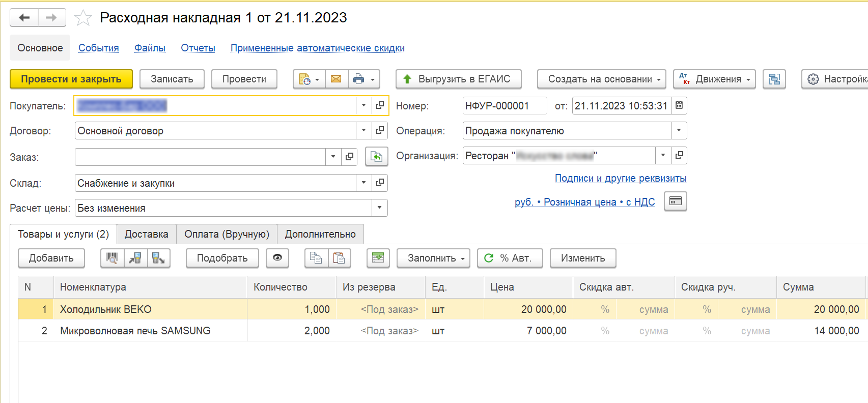Click the price settings card icon
This screenshot has width=868, height=403.
676,201
